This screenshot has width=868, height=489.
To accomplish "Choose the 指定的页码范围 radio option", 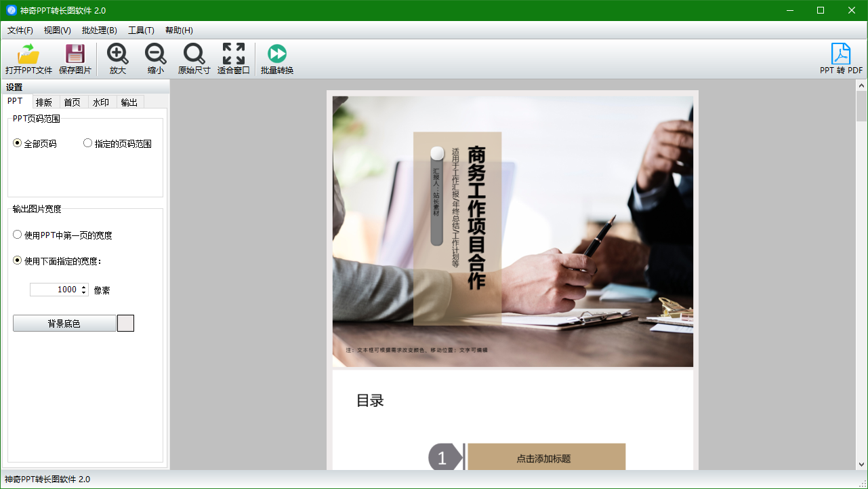I will (x=88, y=143).
